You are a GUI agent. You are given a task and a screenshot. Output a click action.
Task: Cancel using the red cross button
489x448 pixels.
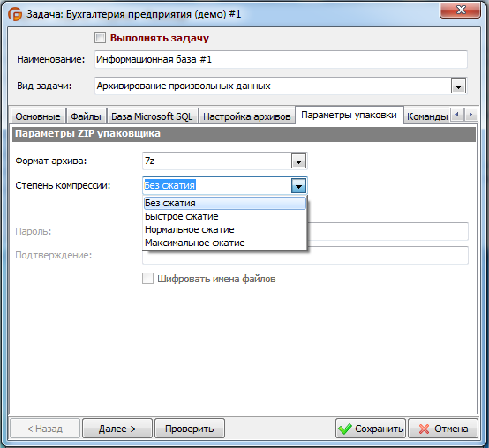pyautogui.click(x=443, y=429)
